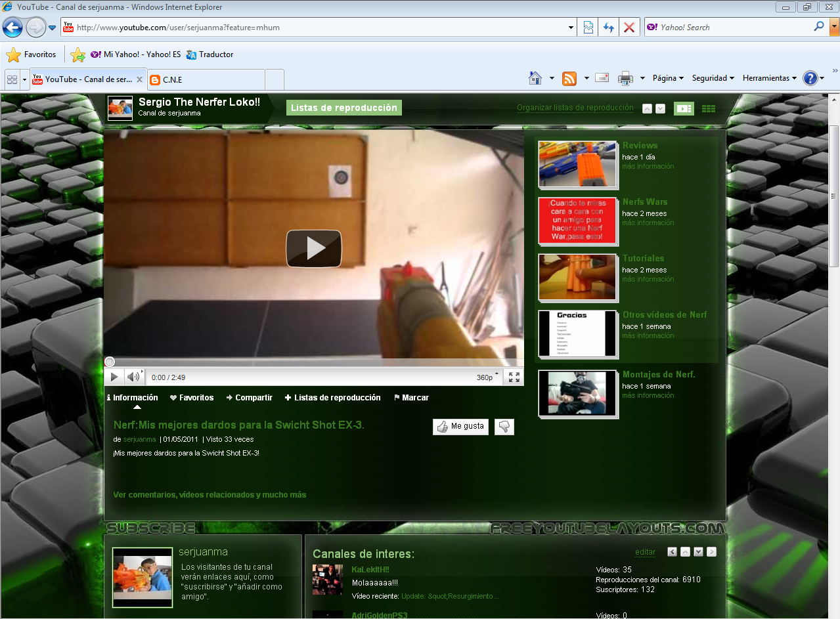Mute the video with speaker icon
Viewport: 840px width, 619px height.
133,377
